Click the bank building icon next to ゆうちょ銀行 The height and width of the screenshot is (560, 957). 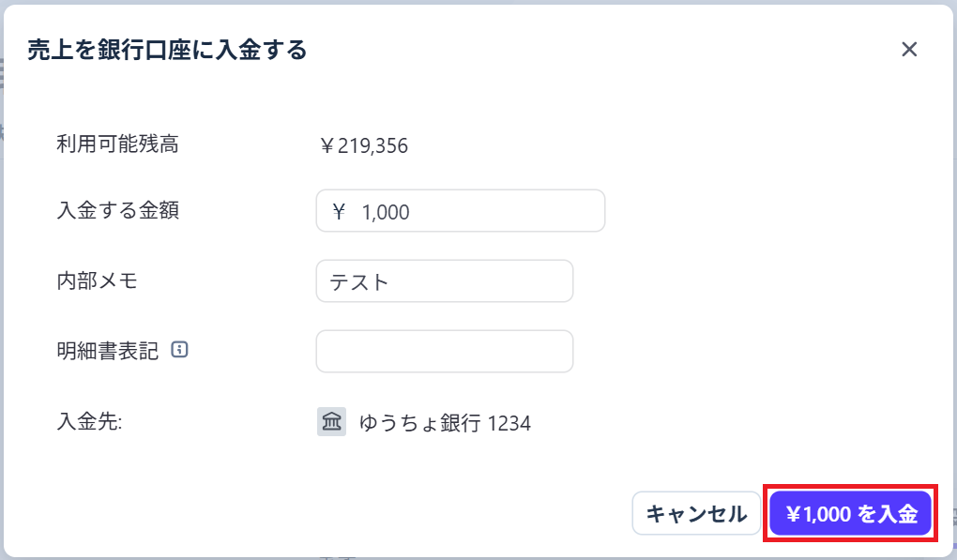[x=331, y=422]
